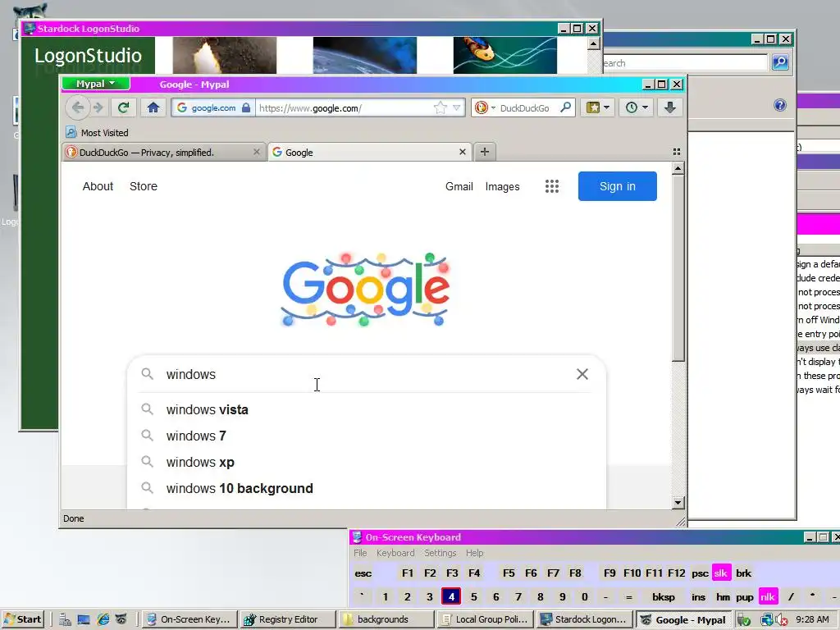Go back using the Mypal back arrow
Screen dimensions: 840x630
click(x=78, y=107)
